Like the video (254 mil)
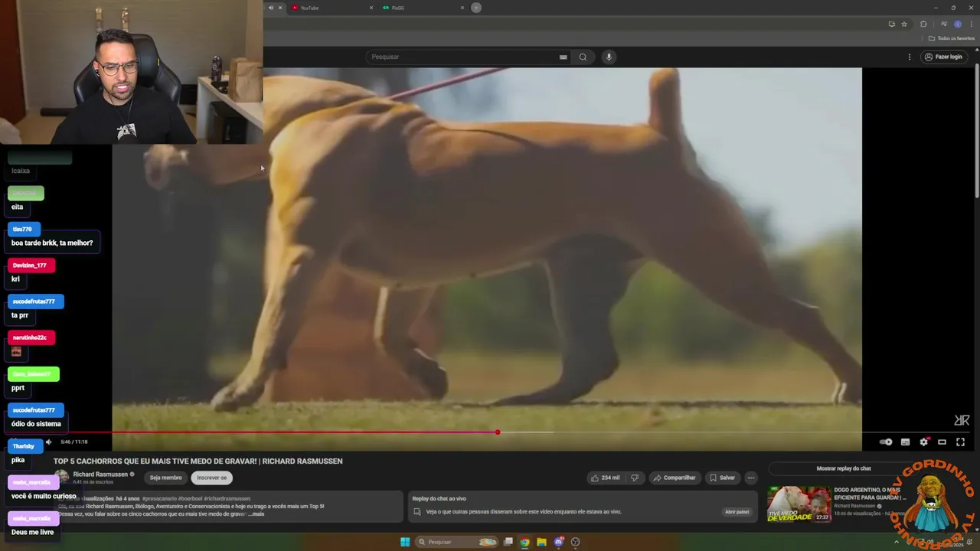Image resolution: width=980 pixels, height=551 pixels. pos(605,478)
